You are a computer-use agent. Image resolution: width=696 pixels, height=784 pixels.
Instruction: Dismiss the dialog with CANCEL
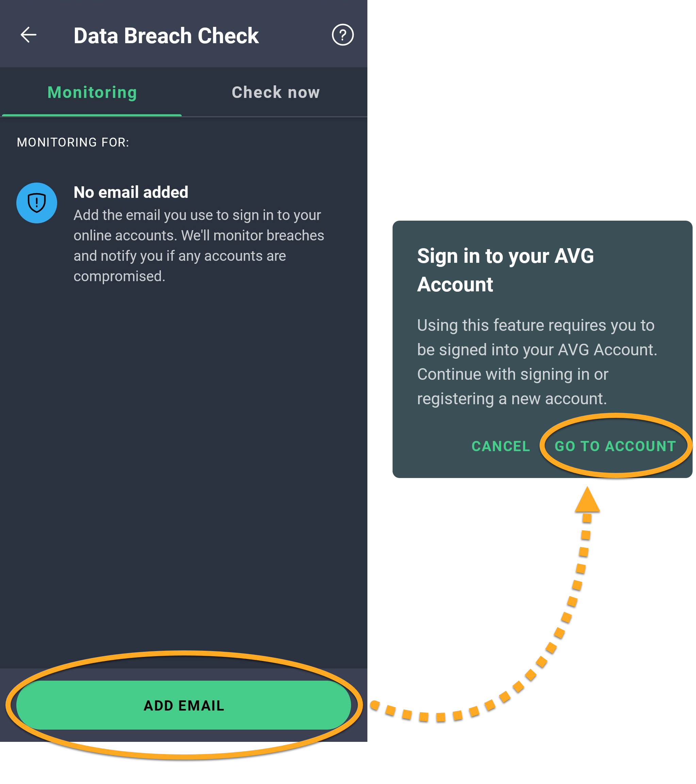(x=500, y=446)
